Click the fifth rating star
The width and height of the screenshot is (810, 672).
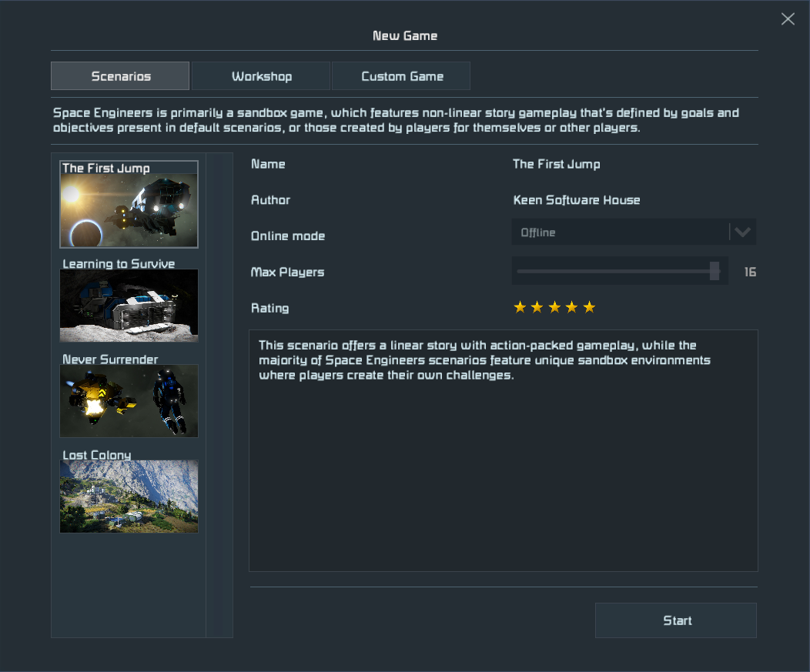point(589,307)
